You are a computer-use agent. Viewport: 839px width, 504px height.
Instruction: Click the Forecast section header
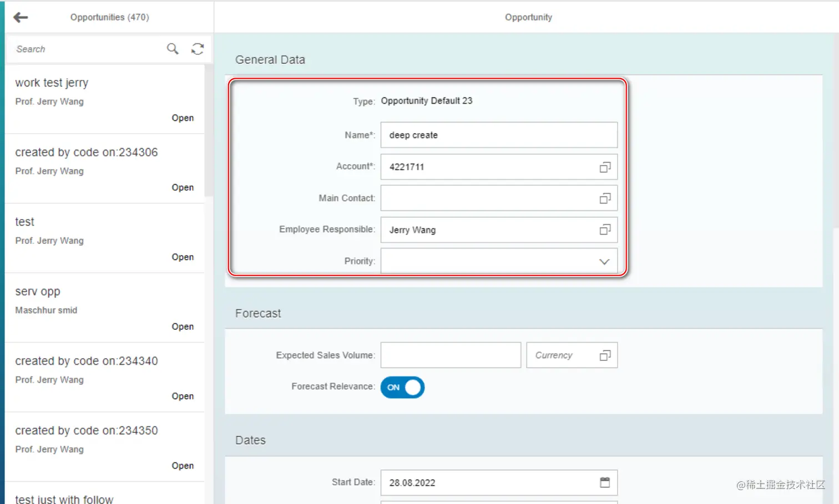click(258, 313)
